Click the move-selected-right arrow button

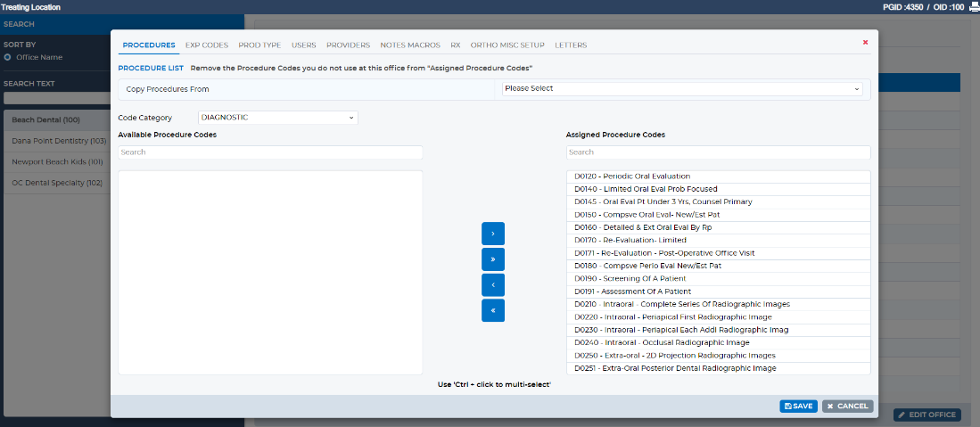coord(492,234)
